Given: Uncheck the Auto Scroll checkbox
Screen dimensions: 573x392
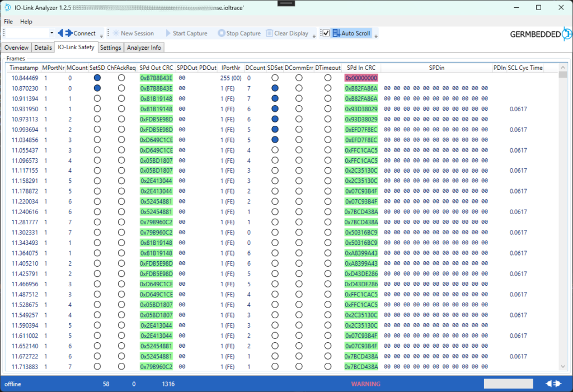Looking at the screenshot, I should (326, 32).
